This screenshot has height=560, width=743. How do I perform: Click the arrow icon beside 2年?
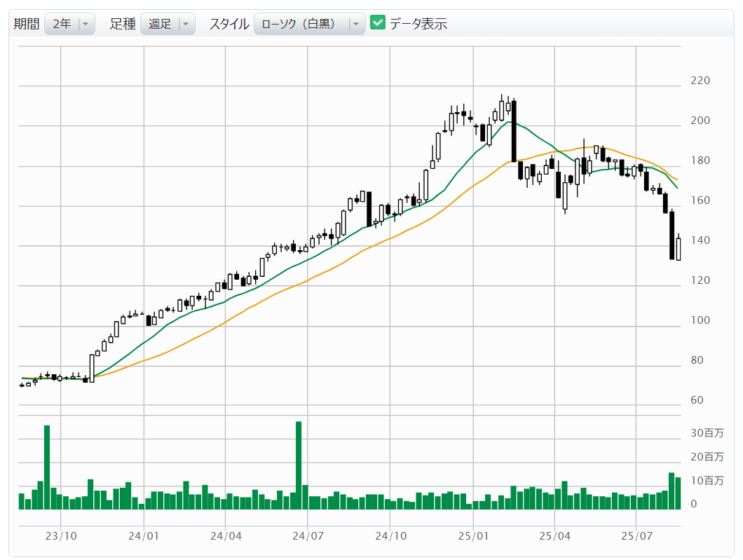(x=86, y=24)
